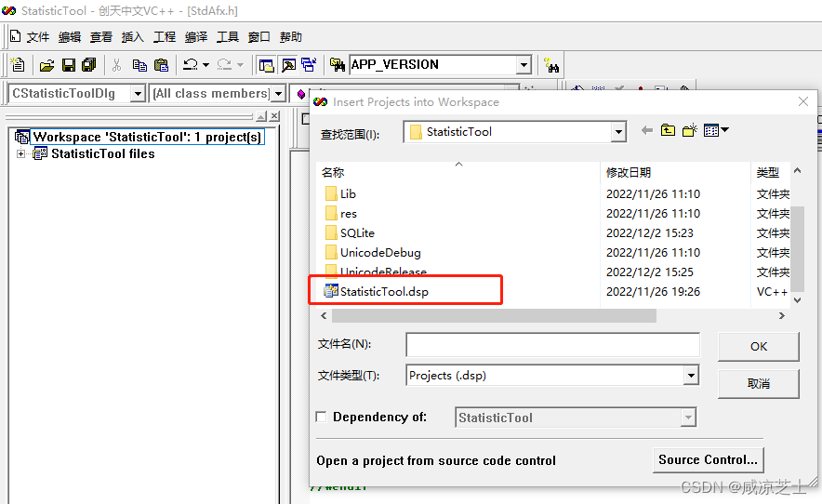
Task: Click the Open file toolbar icon
Action: point(46,65)
